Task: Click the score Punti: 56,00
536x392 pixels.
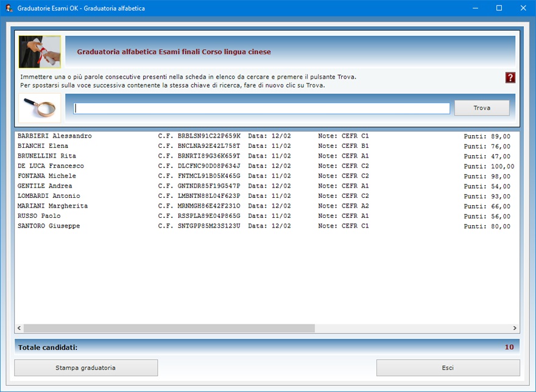Action: pos(487,216)
